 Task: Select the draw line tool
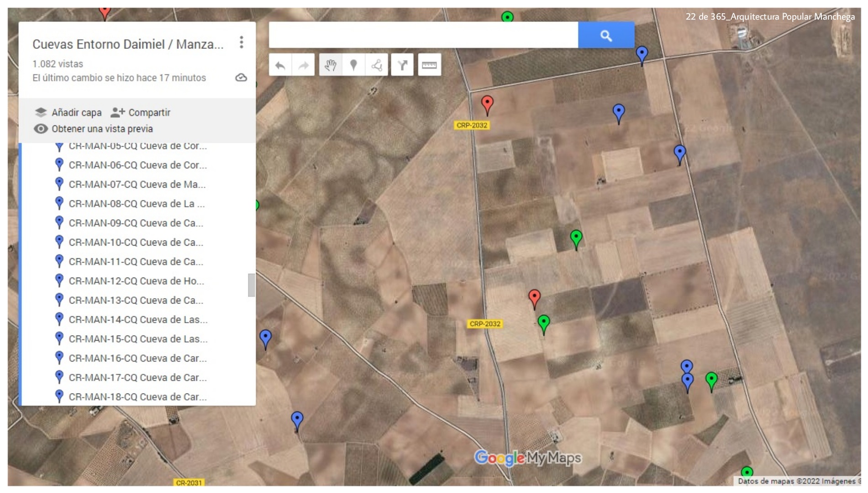point(377,65)
